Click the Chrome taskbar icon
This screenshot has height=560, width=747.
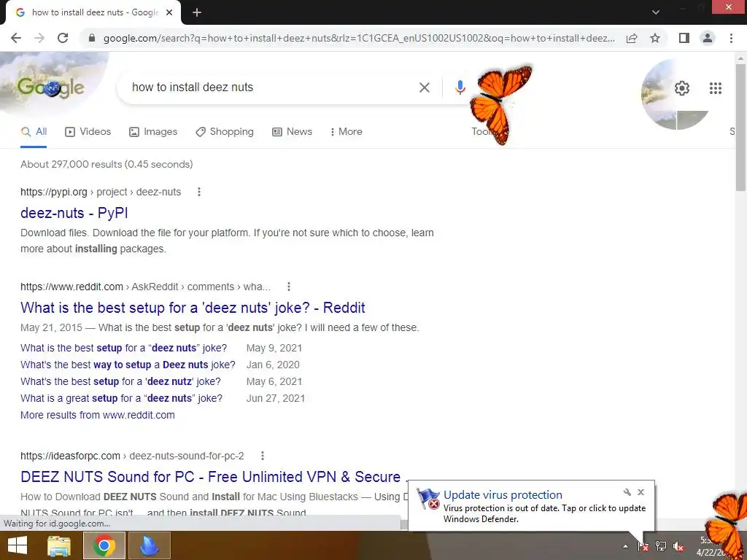click(104, 545)
